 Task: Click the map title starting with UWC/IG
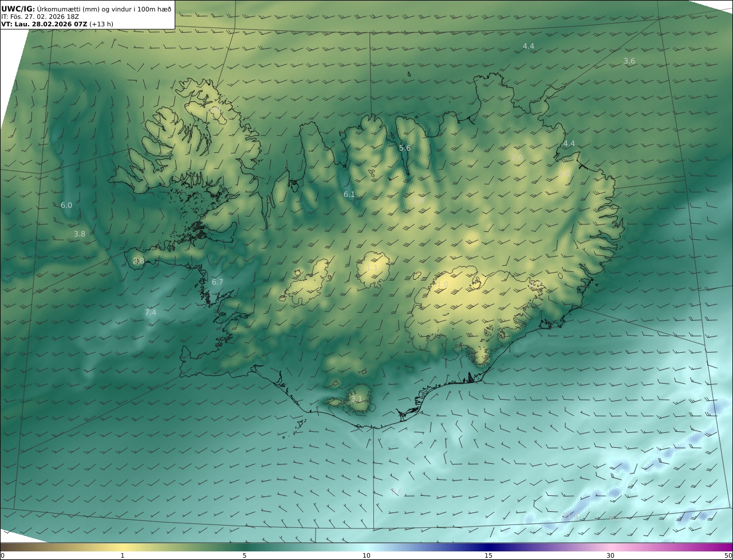86,9
